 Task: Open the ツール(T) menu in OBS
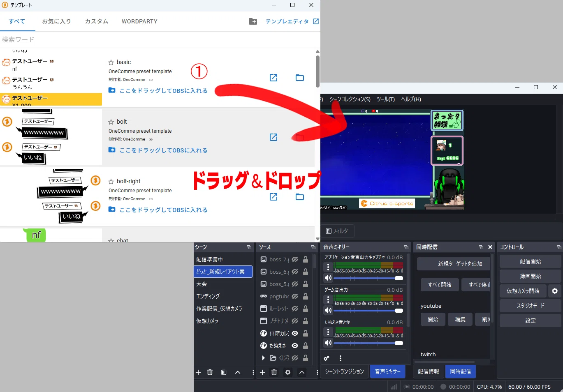pyautogui.click(x=386, y=99)
